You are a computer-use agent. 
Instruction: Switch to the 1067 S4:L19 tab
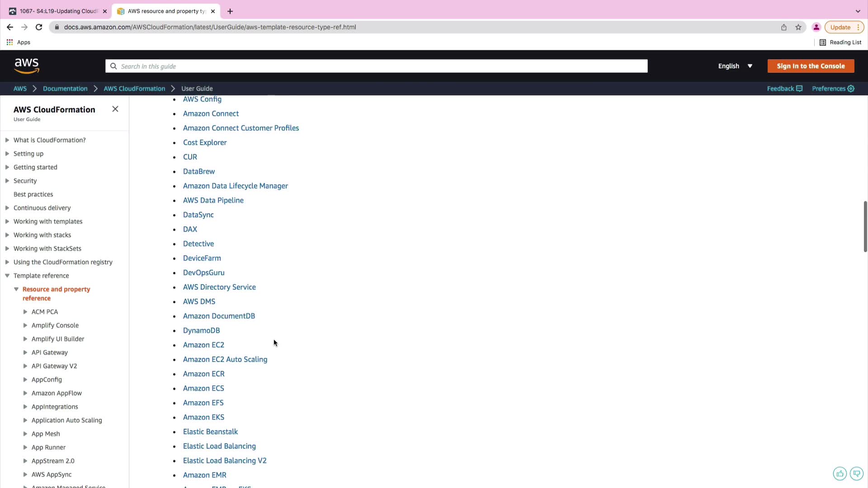(x=58, y=11)
